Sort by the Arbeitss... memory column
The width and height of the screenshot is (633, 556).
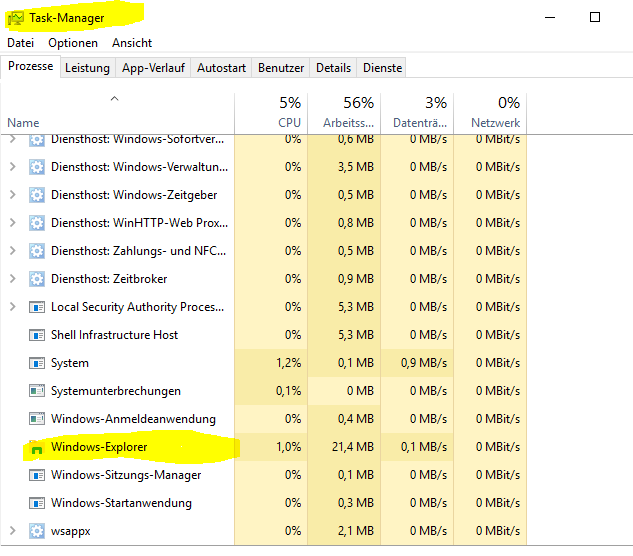click(x=344, y=113)
